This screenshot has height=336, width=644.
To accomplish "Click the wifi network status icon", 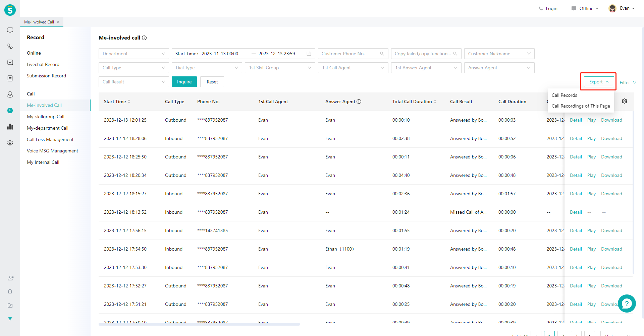I will [x=10, y=319].
